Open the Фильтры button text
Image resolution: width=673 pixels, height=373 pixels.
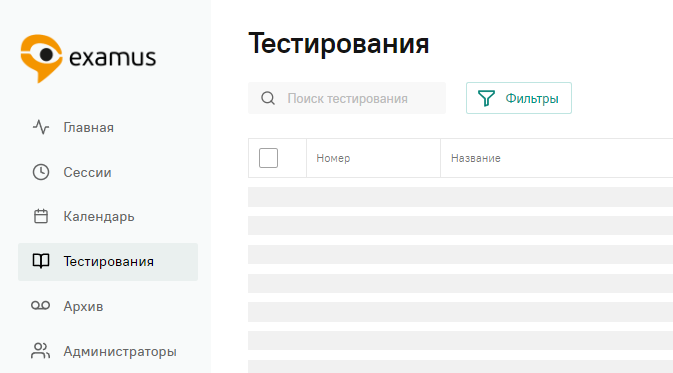(532, 99)
